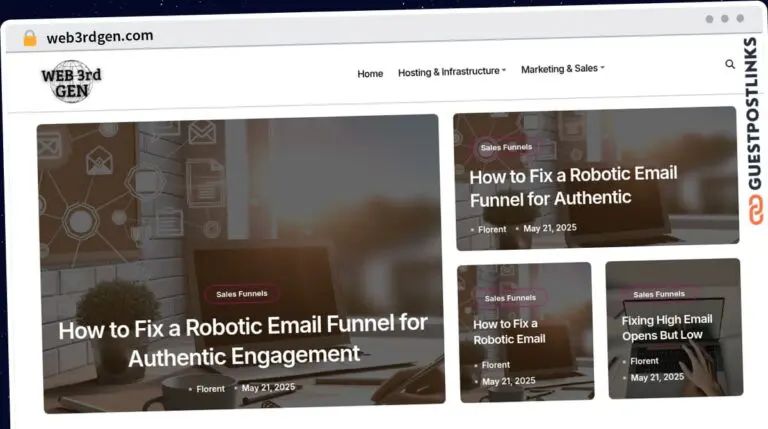Expand the Marketing & Sales dropdown

(562, 69)
